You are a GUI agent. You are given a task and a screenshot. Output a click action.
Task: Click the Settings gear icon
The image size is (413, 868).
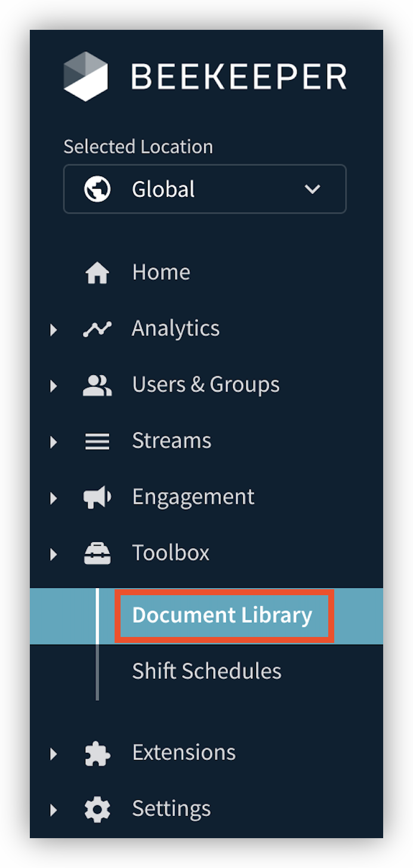click(x=97, y=809)
